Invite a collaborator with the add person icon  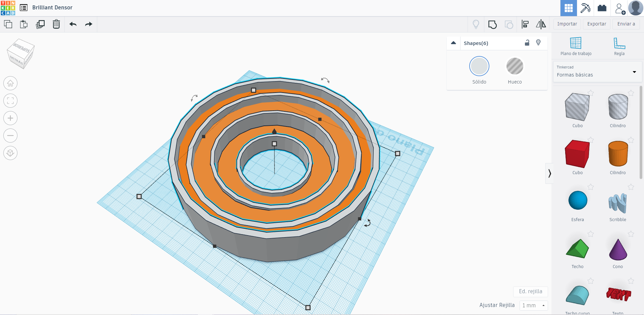click(x=620, y=8)
